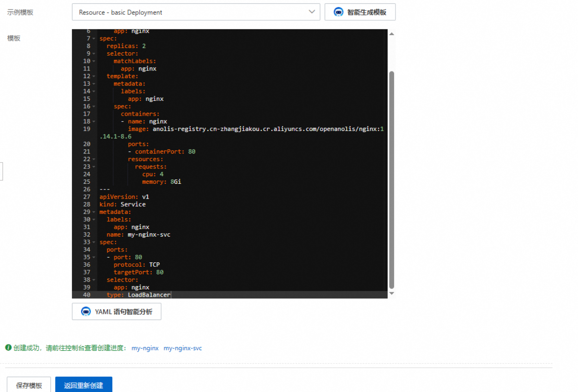This screenshot has height=392, width=578.
Task: Collapse the fold at line 30 labels
Action: click(94, 220)
